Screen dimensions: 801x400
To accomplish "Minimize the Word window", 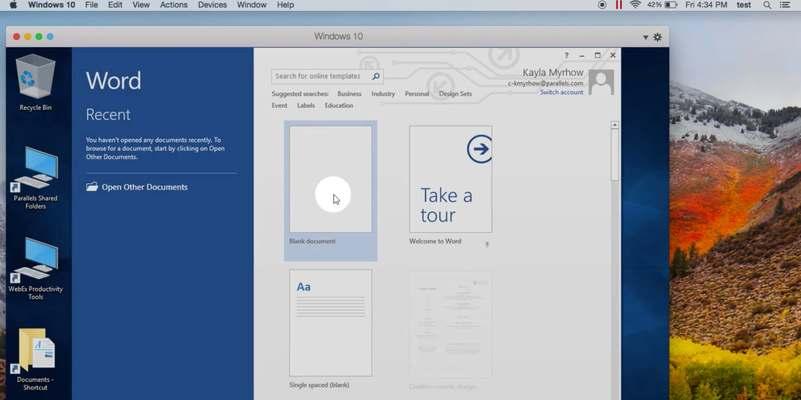I will tap(581, 55).
